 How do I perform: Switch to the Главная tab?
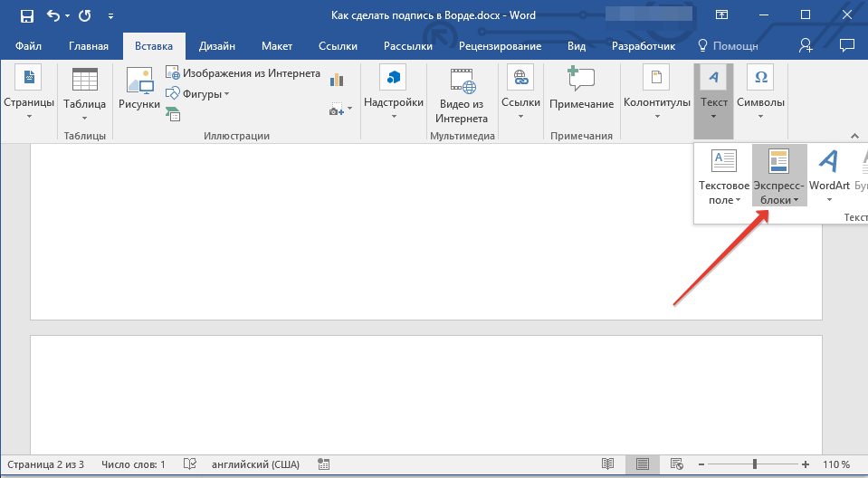(89, 46)
